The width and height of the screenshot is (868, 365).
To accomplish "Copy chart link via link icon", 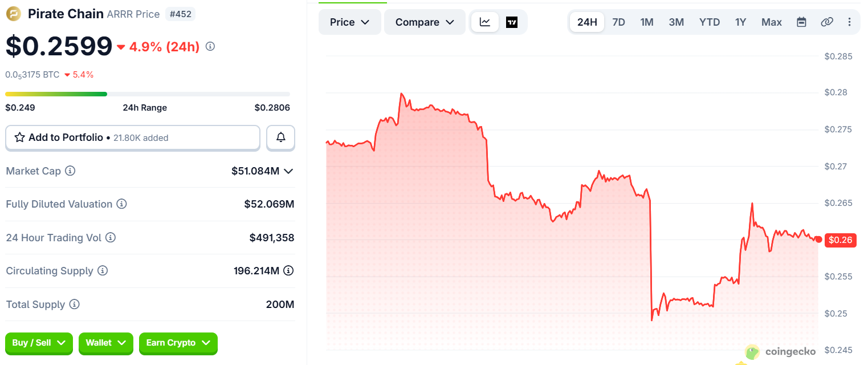I will 826,22.
